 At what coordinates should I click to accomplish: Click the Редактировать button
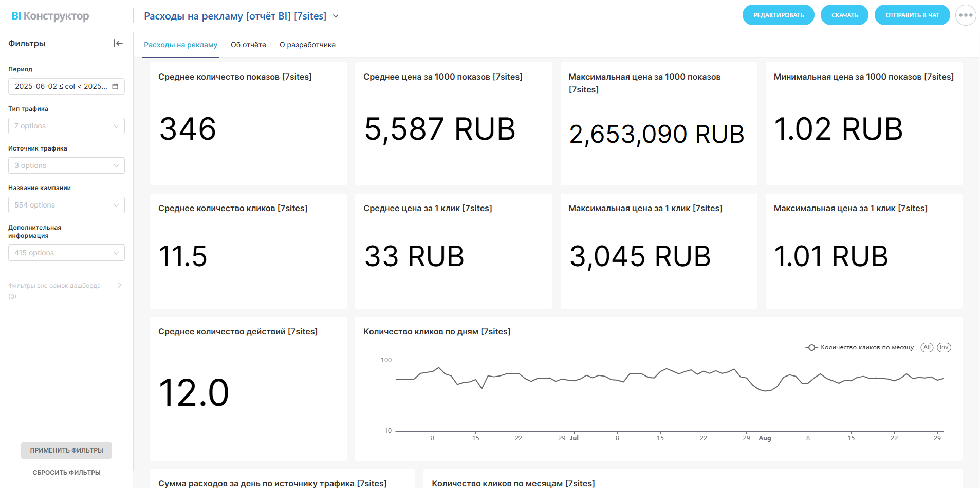tap(778, 15)
